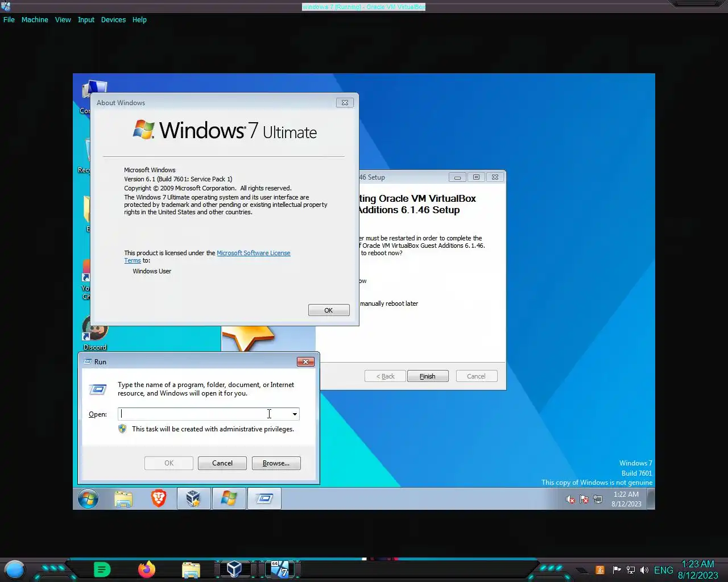
Task: Open Action Center flag icon in guest tray
Action: [584, 500]
